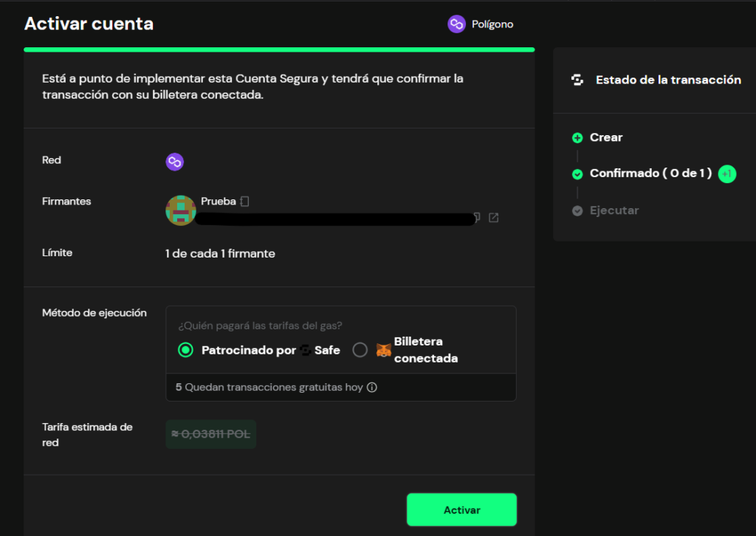
Task: Click the purple Polygon icon beside Red
Action: coord(174,162)
